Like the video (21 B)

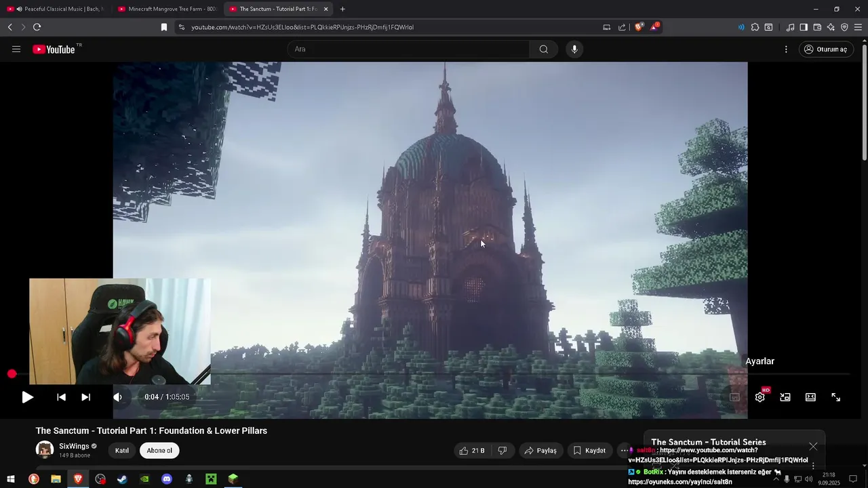click(x=472, y=451)
